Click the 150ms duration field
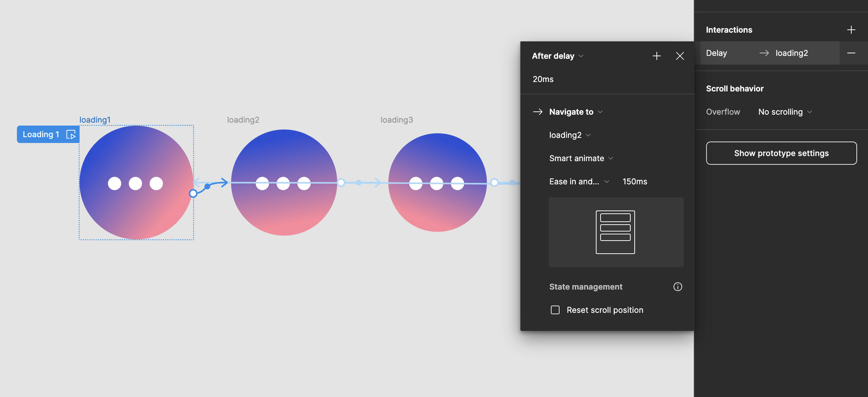Screen dimensions: 868x397 tap(635, 181)
